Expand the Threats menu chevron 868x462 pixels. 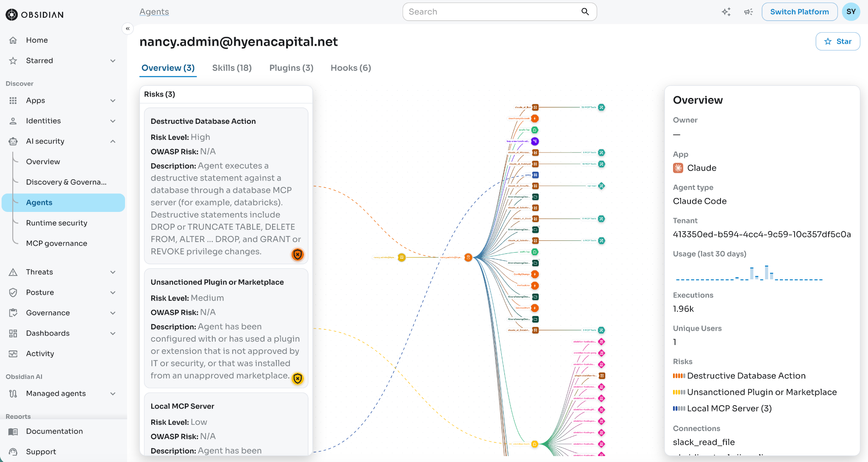click(113, 272)
